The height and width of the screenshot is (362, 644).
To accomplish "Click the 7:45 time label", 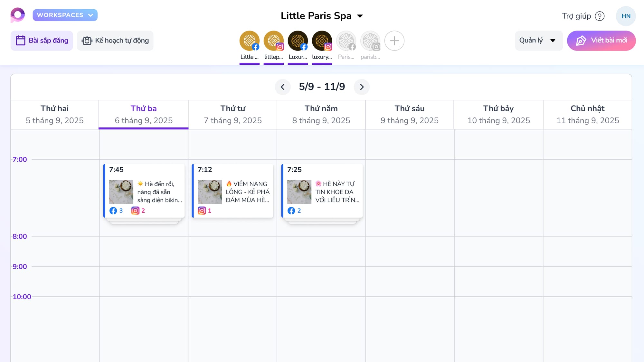I will pos(116,170).
